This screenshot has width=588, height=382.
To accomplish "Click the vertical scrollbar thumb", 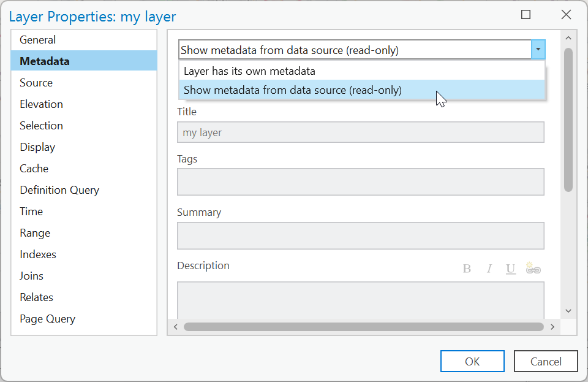I will coord(568,120).
